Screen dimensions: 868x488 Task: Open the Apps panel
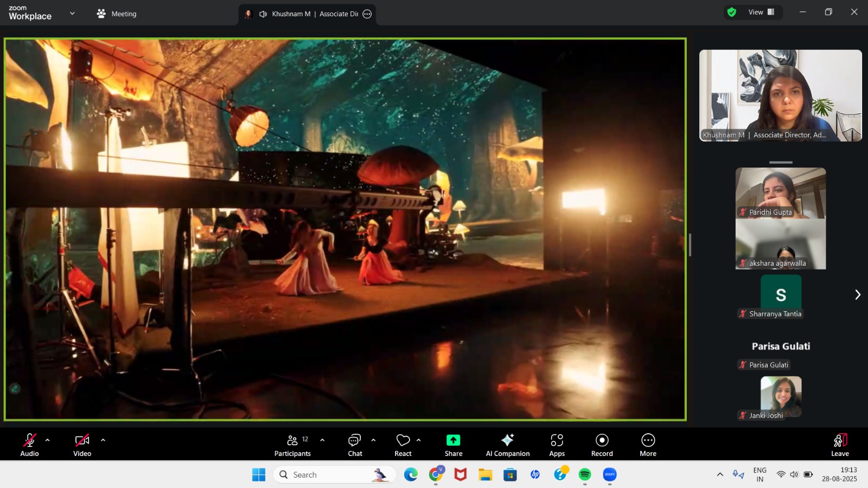(x=557, y=445)
